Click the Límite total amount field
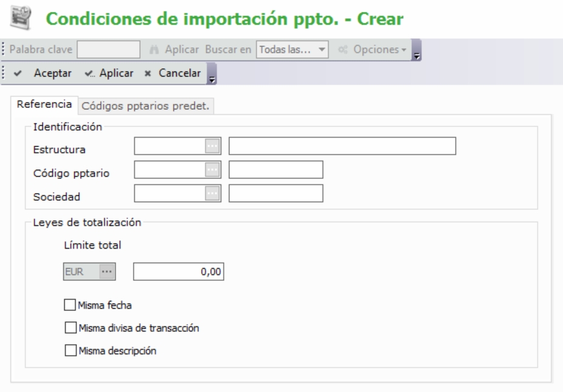The width and height of the screenshot is (563, 392). 179,272
